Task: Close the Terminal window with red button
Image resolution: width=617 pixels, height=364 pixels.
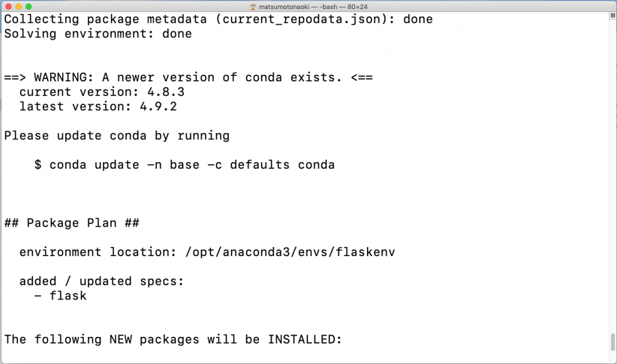Action: [8, 6]
